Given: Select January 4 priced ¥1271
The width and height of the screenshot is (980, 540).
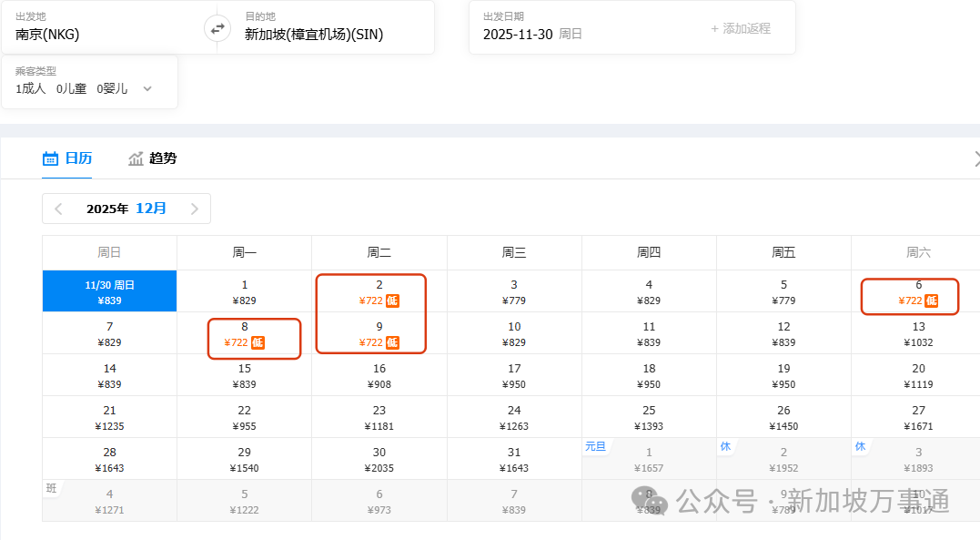Looking at the screenshot, I should click(x=109, y=501).
